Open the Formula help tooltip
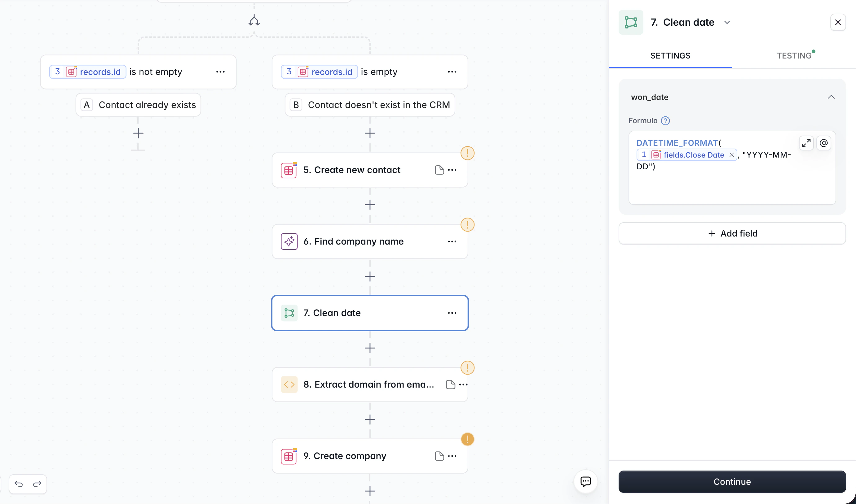This screenshot has height=504, width=856. (666, 120)
